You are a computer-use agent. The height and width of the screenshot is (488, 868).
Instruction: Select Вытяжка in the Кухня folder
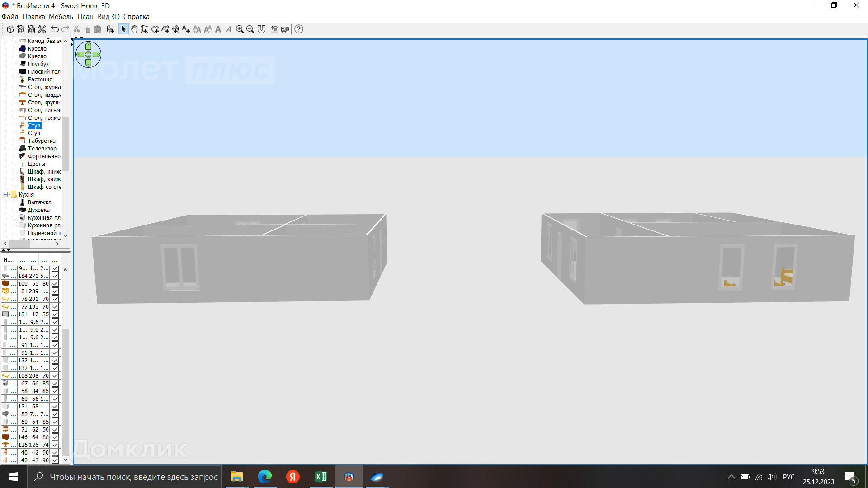pyautogui.click(x=40, y=202)
